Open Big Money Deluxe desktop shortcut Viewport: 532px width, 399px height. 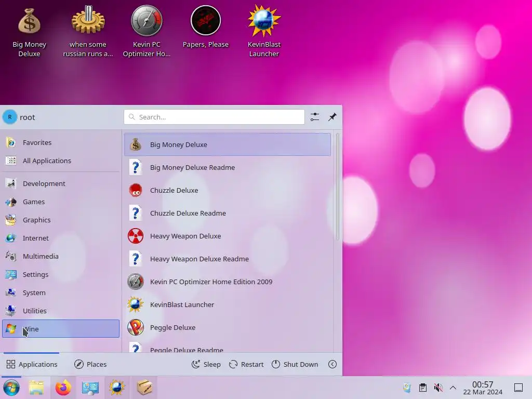29,32
